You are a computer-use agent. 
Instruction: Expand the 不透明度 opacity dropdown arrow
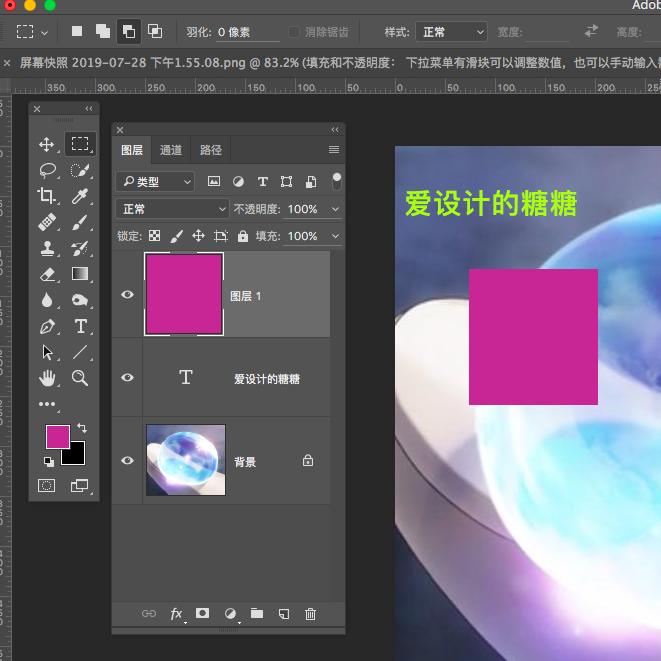(x=335, y=209)
